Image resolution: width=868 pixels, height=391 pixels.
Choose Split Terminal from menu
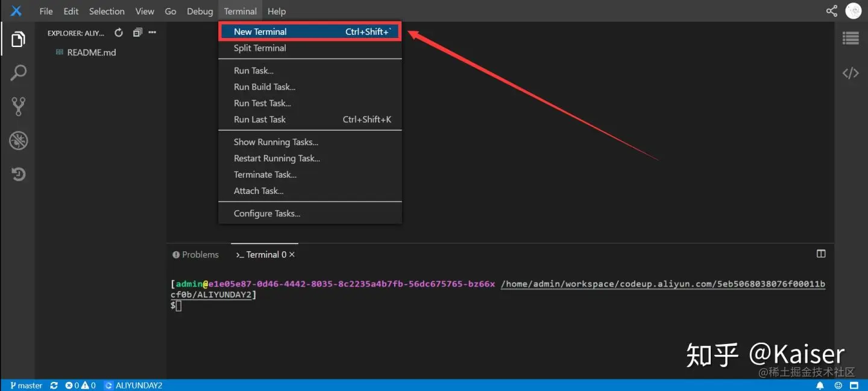pos(310,48)
